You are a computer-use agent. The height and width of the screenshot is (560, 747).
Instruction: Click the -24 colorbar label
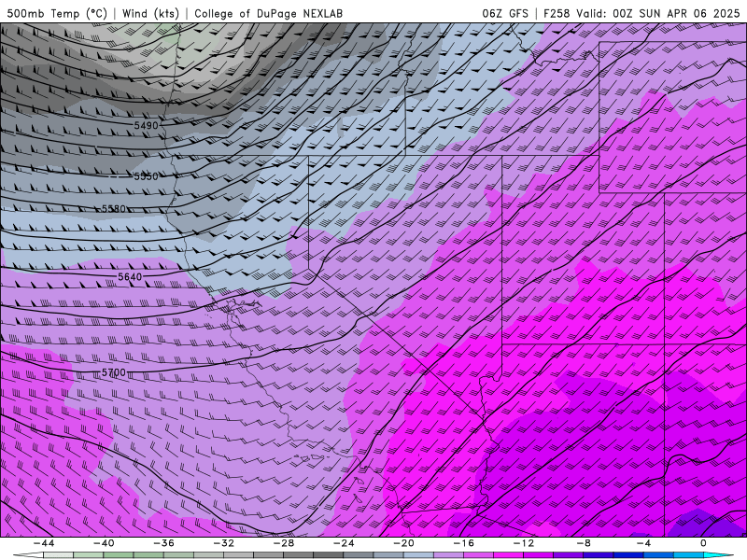(344, 543)
